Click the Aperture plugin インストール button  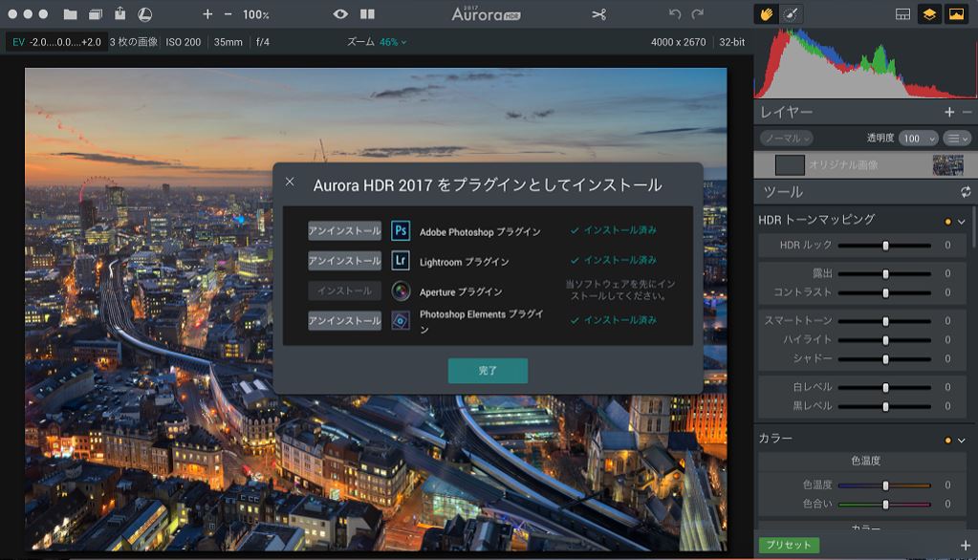(344, 291)
